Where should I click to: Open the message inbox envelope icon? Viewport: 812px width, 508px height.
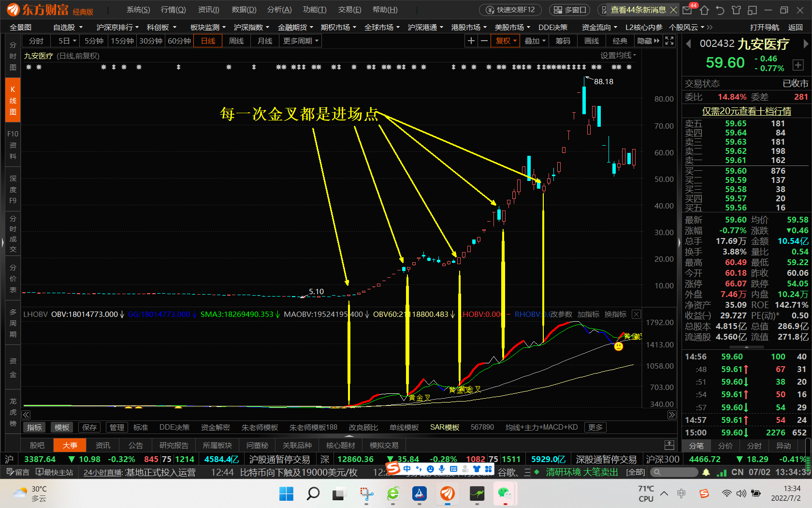pyautogui.click(x=687, y=10)
